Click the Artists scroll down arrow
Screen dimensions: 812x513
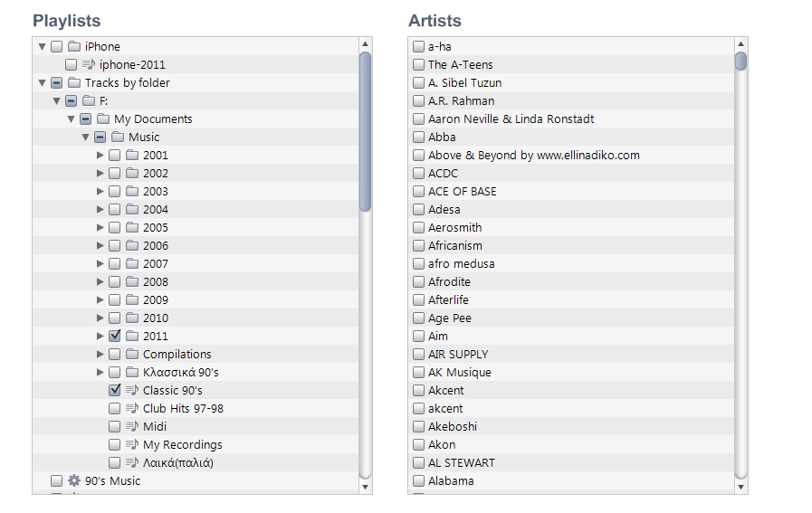pyautogui.click(x=741, y=487)
